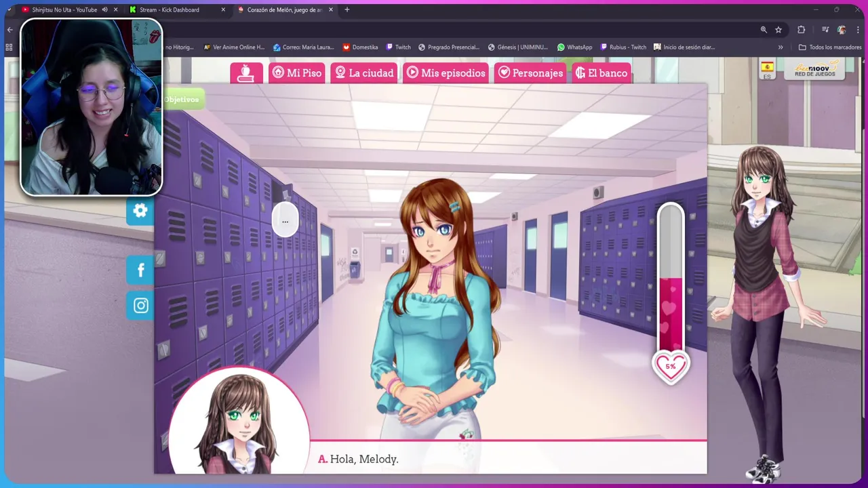The height and width of the screenshot is (488, 868).
Task: Open the Twitch bookmark
Action: pos(398,47)
